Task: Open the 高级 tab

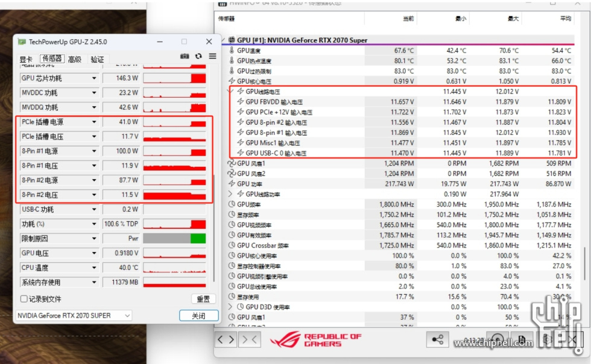Action: coord(75,59)
